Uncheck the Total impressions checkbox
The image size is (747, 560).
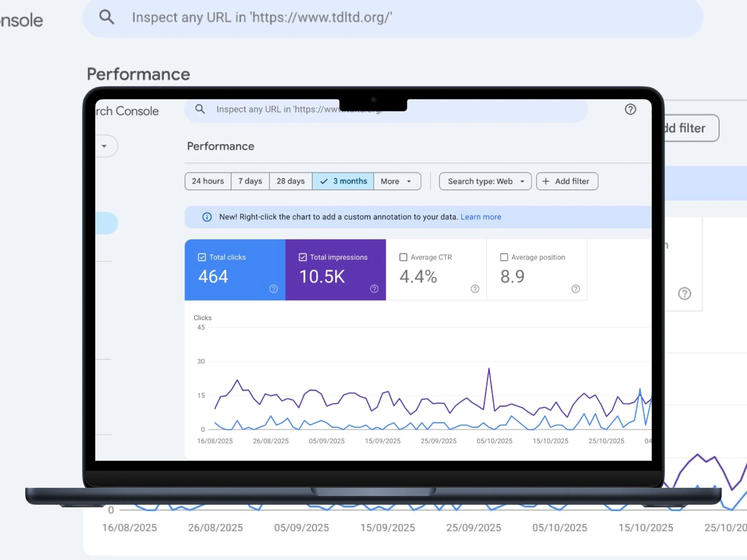tap(303, 257)
